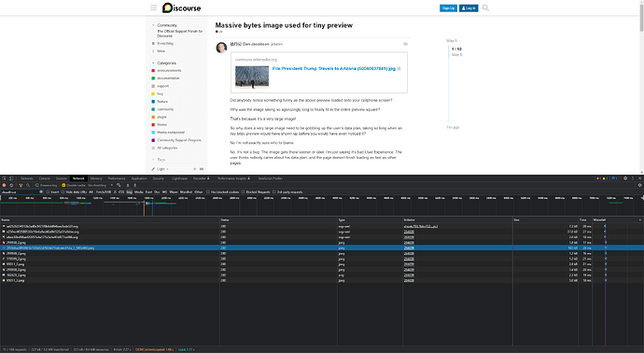
Task: Sort network requests by Size column
Action: pos(545,219)
